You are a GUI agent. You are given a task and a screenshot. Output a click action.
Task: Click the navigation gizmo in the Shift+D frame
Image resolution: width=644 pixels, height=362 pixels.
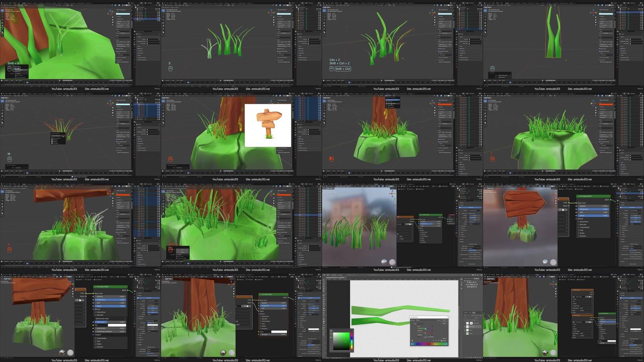[110, 12]
